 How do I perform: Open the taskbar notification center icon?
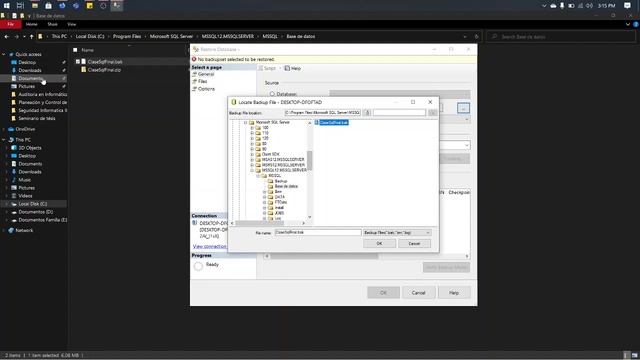(x=627, y=6)
